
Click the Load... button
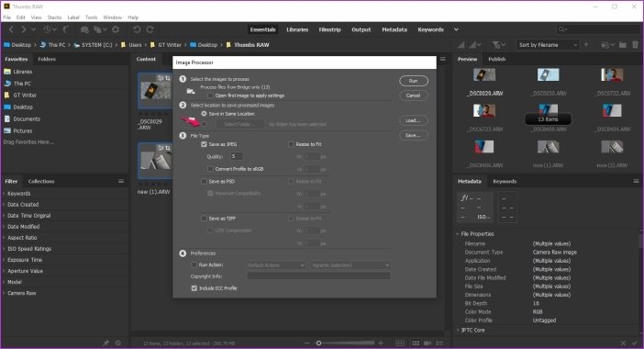414,120
